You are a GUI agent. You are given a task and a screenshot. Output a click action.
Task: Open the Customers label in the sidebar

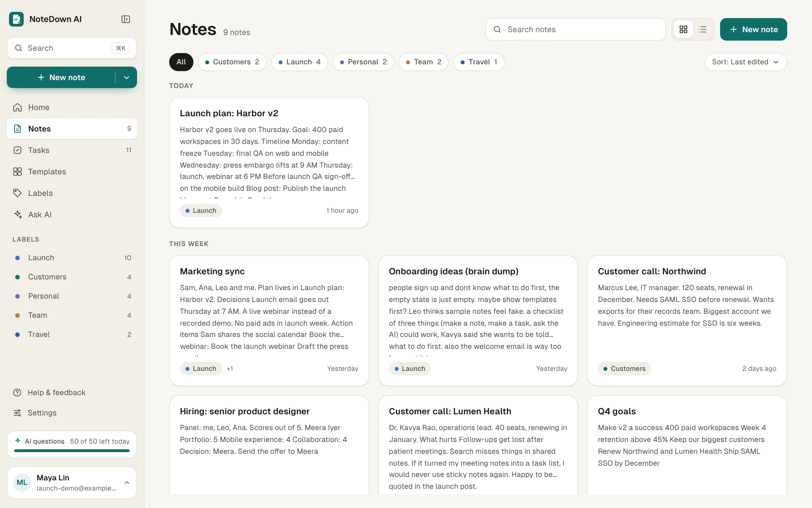(x=72, y=277)
